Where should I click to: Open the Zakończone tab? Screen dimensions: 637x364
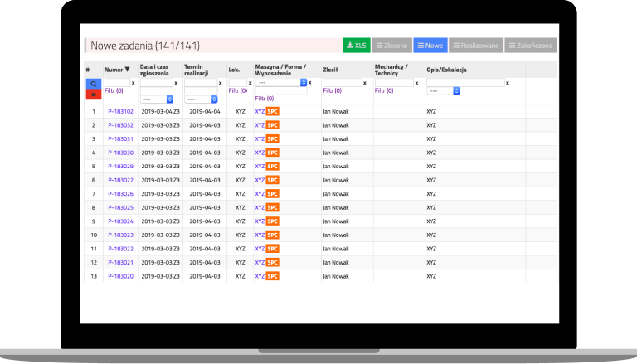pos(531,46)
